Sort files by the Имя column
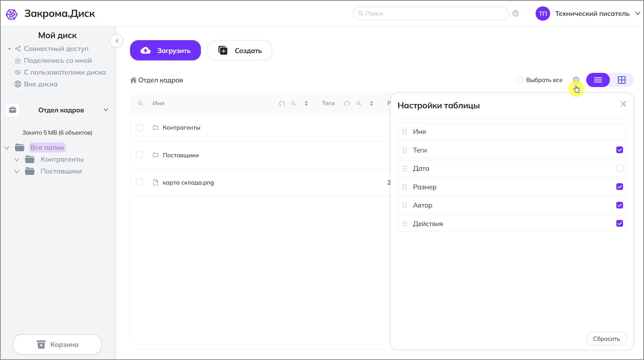 (306, 104)
